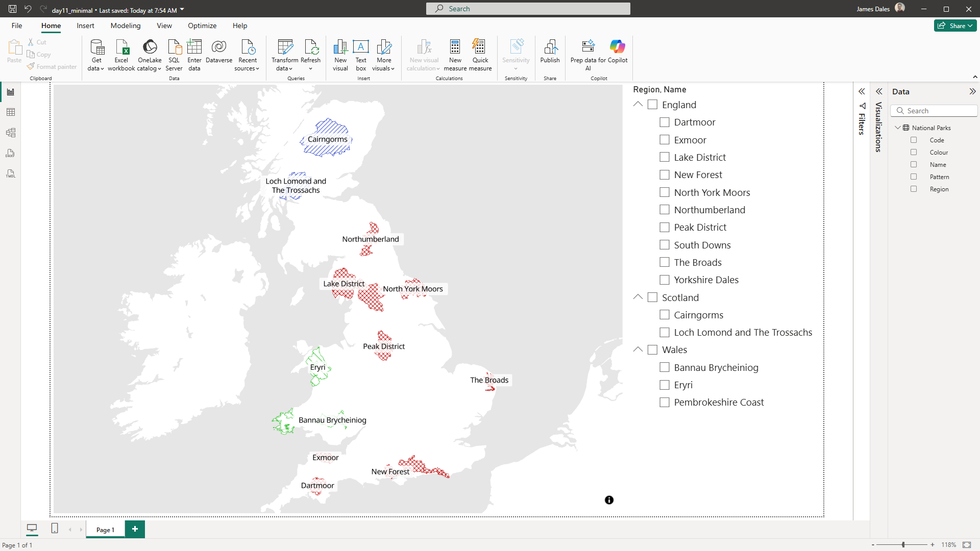Screen dimensions: 980x551
Task: Open the Optimize ribbon tab
Action: coord(202,26)
